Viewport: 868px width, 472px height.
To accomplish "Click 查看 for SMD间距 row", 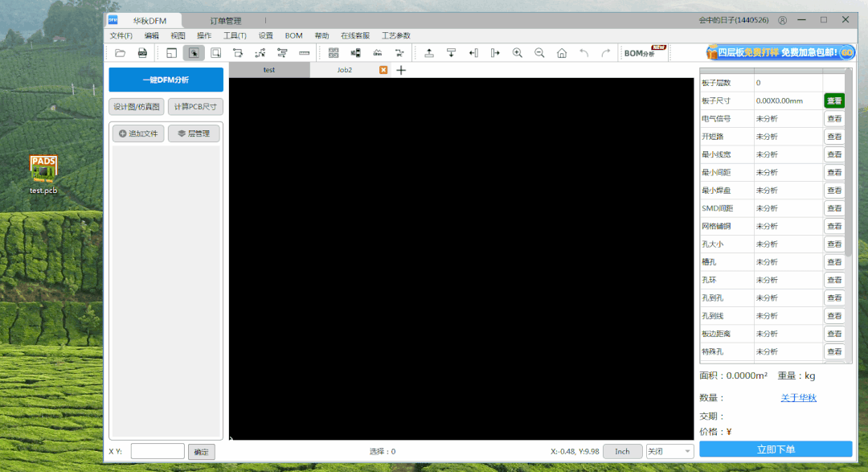I will click(834, 208).
